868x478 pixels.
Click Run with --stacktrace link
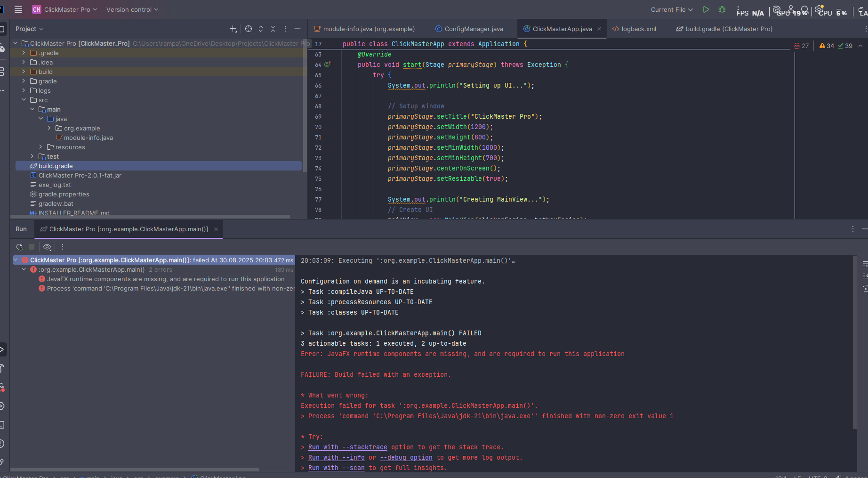(x=348, y=447)
